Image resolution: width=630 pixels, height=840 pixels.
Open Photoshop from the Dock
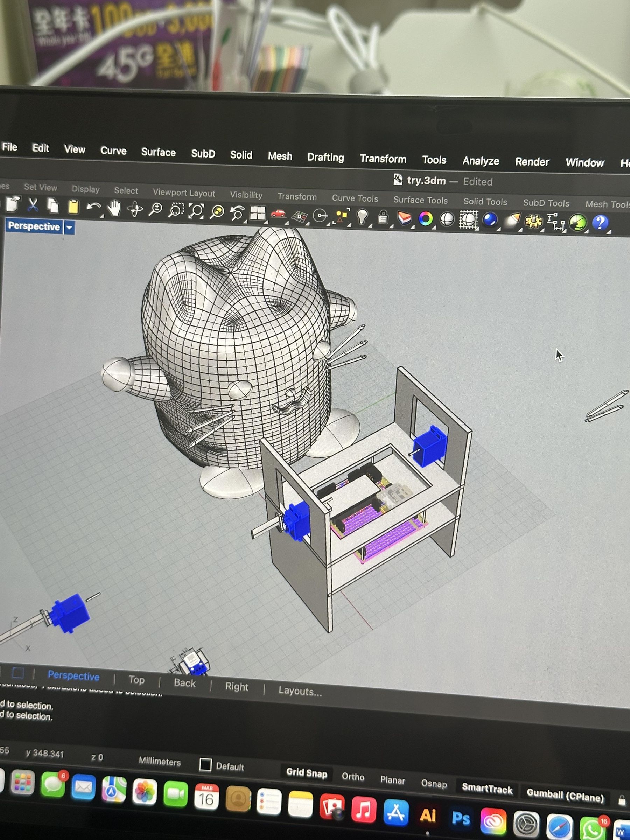(461, 818)
